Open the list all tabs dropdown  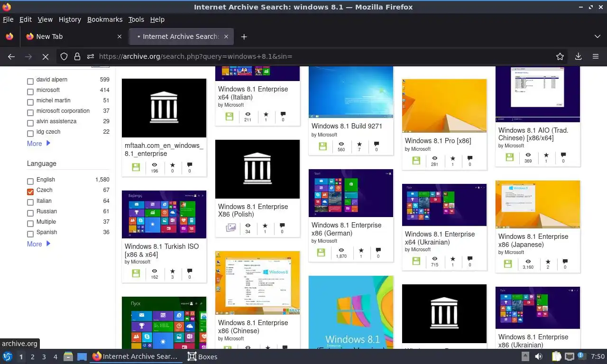(x=597, y=36)
